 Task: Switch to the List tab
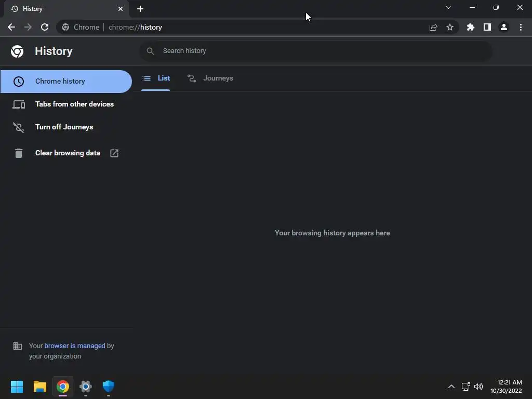[156, 78]
